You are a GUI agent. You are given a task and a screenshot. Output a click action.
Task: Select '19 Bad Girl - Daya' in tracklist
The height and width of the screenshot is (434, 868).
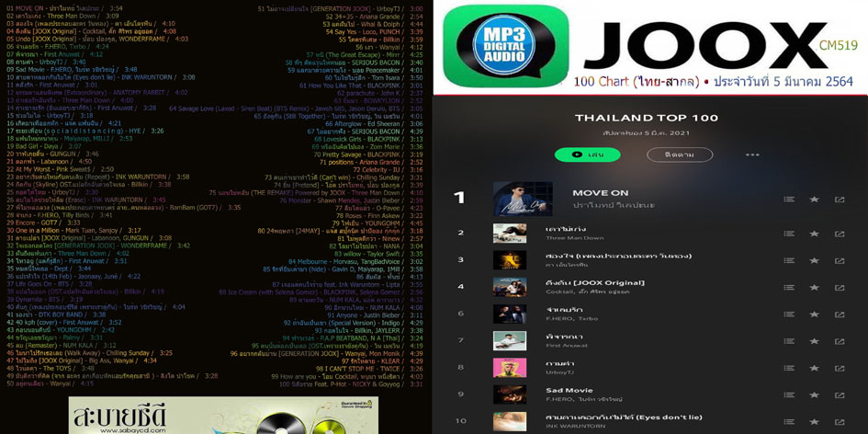point(44,146)
